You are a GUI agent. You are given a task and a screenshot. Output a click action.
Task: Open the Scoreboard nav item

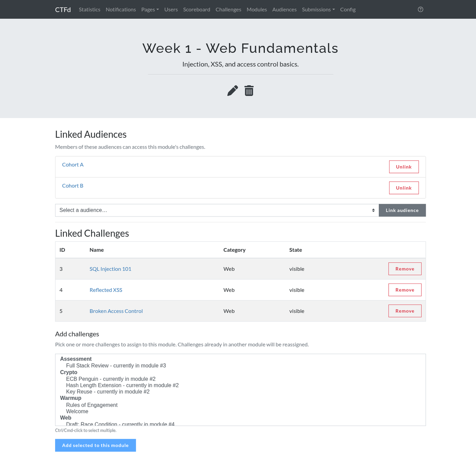(x=197, y=10)
